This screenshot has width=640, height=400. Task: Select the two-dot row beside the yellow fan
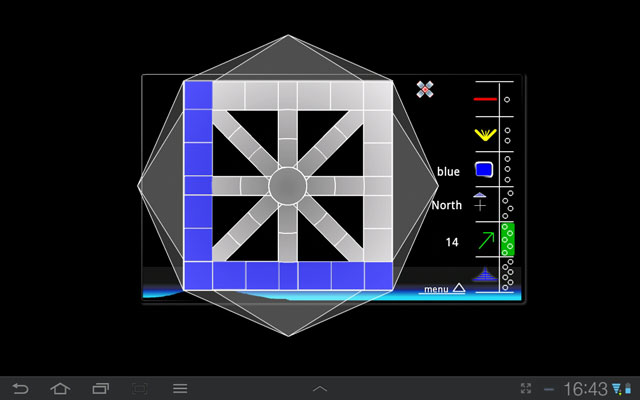click(507, 135)
